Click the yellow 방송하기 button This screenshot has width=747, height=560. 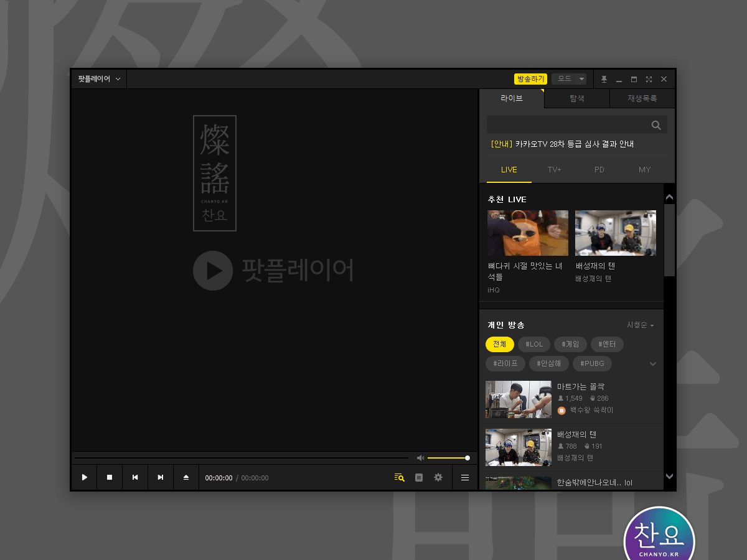coord(530,79)
